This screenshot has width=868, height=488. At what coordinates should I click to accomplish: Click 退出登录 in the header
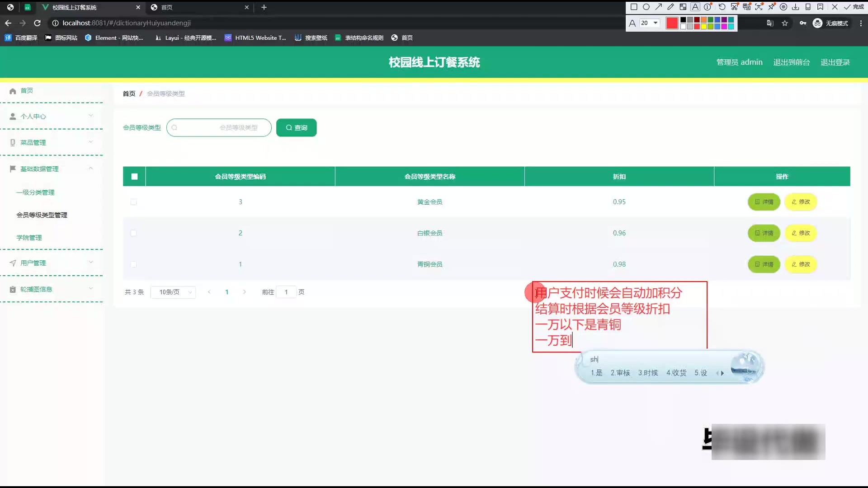[x=835, y=62]
